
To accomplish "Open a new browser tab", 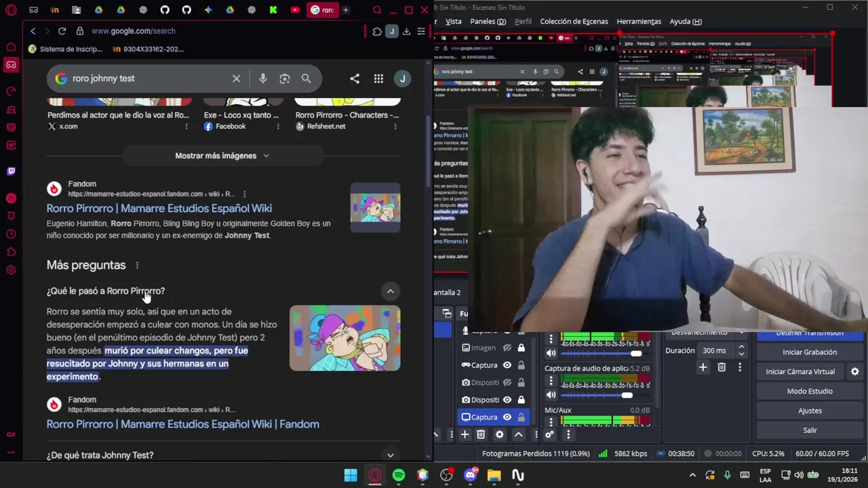I will [x=346, y=10].
